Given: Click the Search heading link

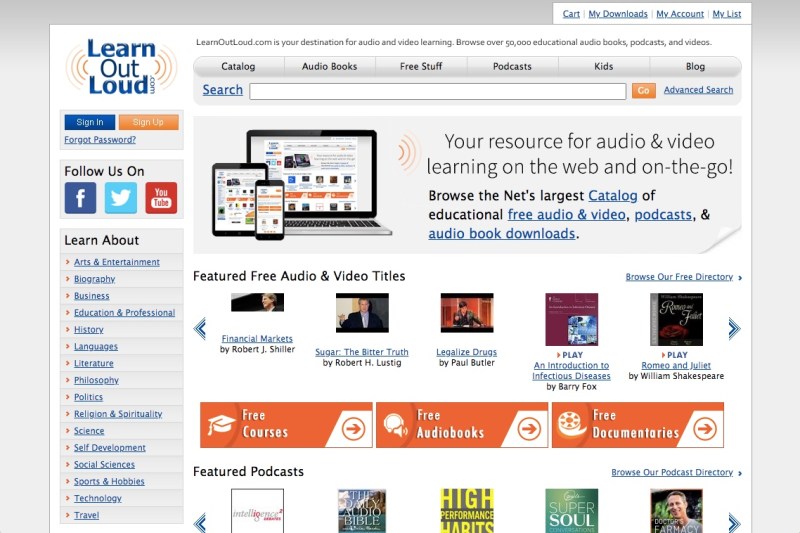Looking at the screenshot, I should tap(222, 90).
